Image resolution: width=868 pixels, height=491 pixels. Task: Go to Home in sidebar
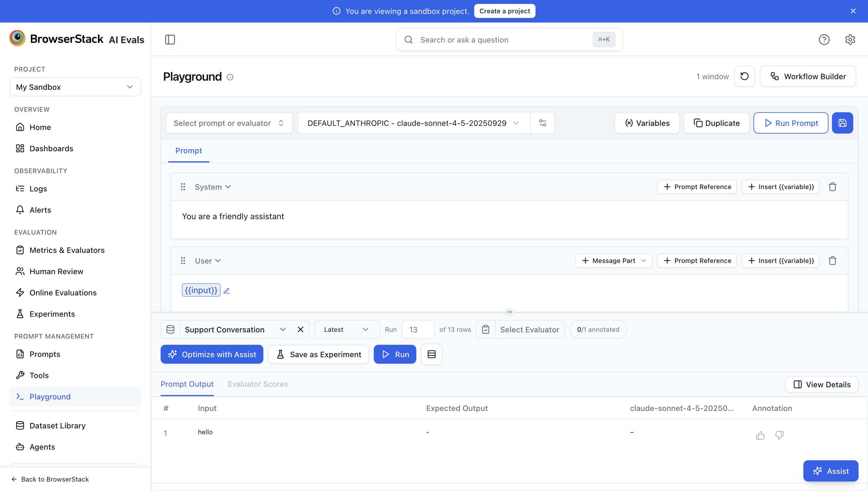click(x=75, y=127)
